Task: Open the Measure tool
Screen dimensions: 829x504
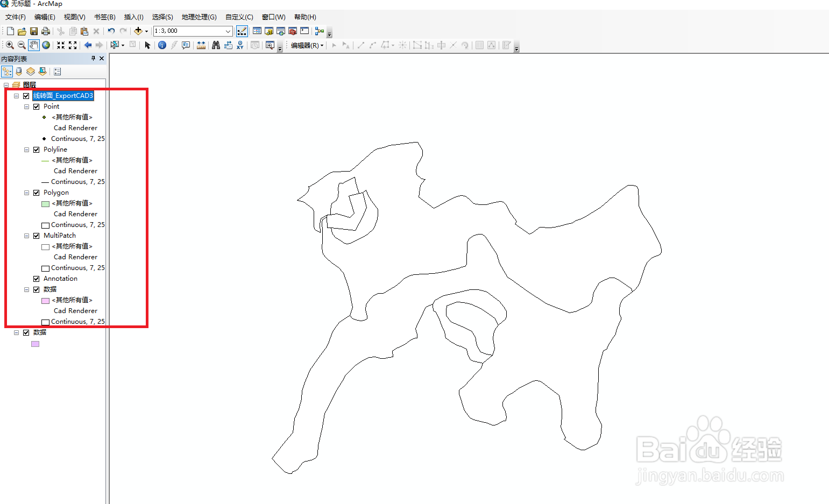Action: 201,45
